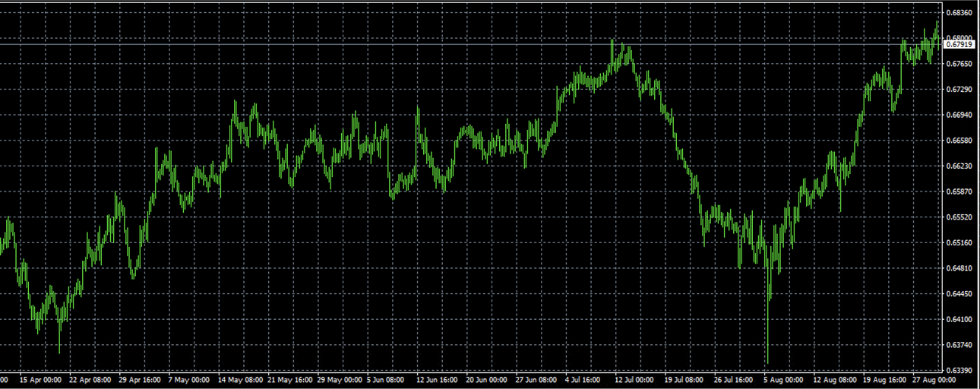Select the 26 Jul 16:00 time label
The width and height of the screenshot is (980, 389).
[735, 380]
